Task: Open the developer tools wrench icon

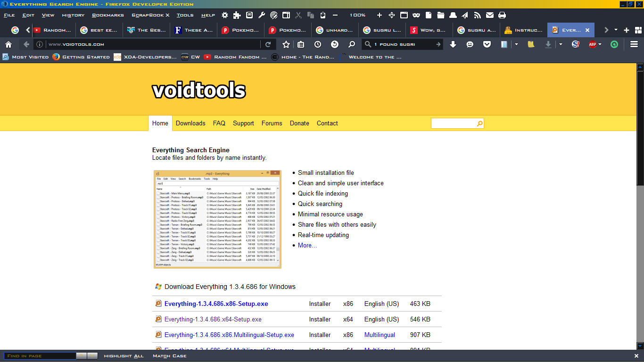Action: [x=262, y=15]
